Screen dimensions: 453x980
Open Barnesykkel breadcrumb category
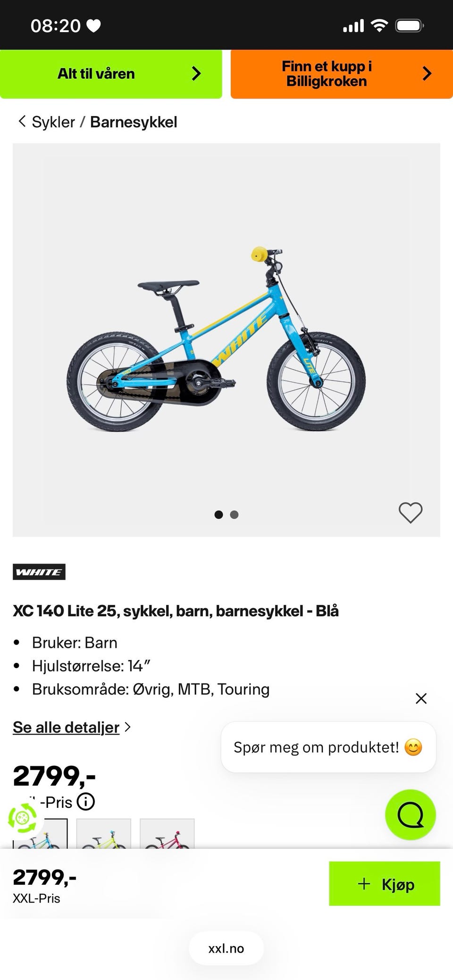(x=134, y=122)
